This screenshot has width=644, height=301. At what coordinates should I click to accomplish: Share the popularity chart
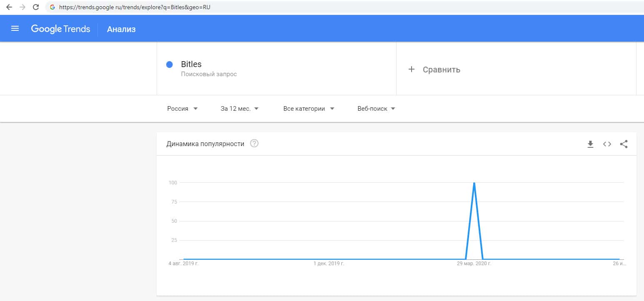(624, 144)
